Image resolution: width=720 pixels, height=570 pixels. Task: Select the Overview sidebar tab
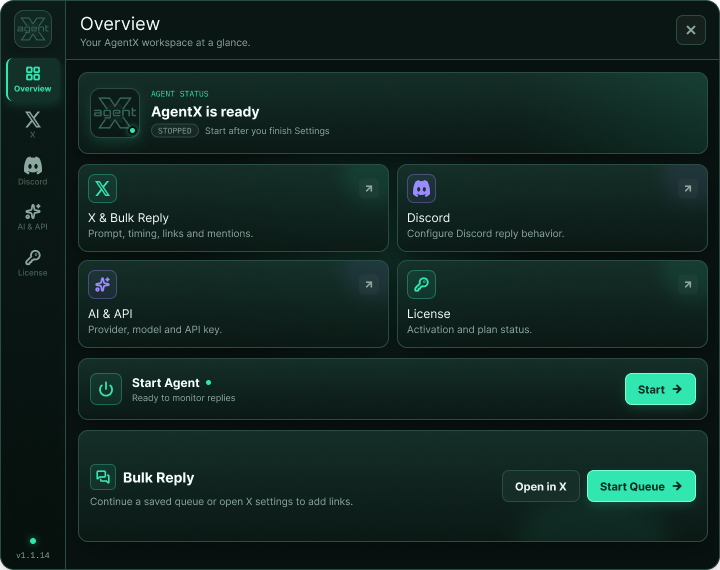(x=33, y=79)
